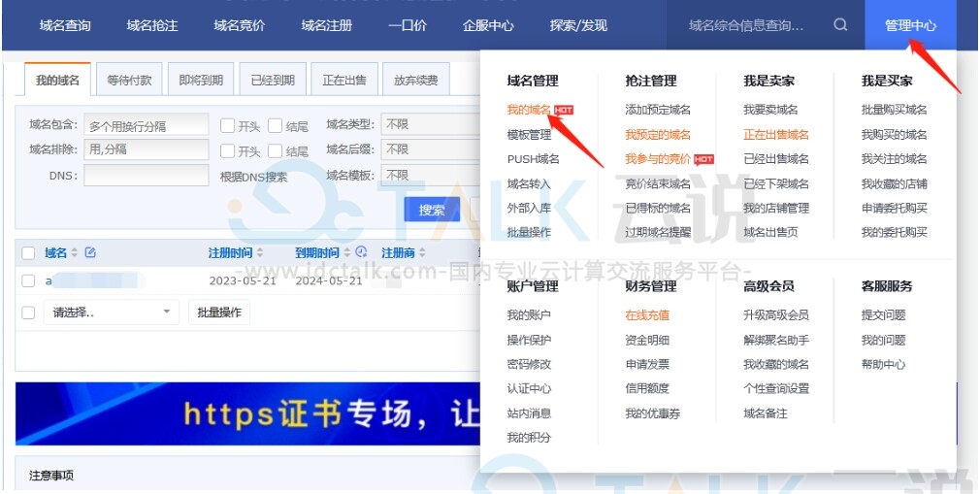Image resolution: width=980 pixels, height=494 pixels.
Task: Switch to the 放弃续费 tab
Action: tap(415, 80)
